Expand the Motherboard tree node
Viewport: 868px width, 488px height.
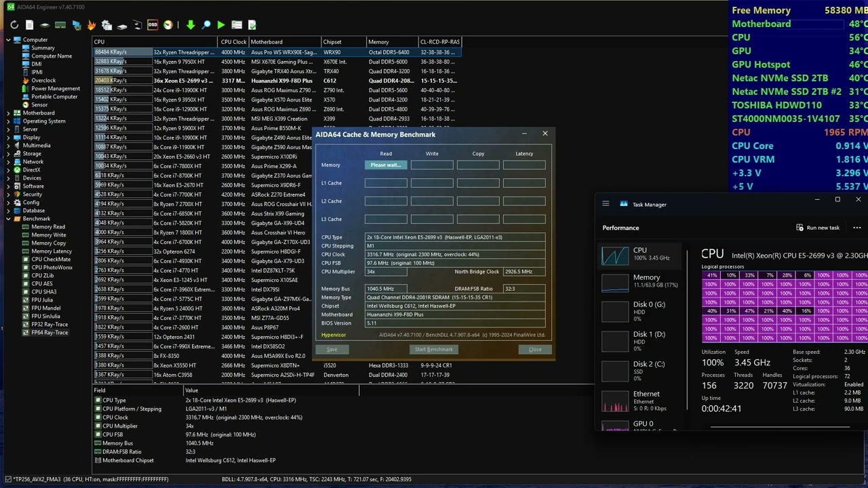coord(8,113)
